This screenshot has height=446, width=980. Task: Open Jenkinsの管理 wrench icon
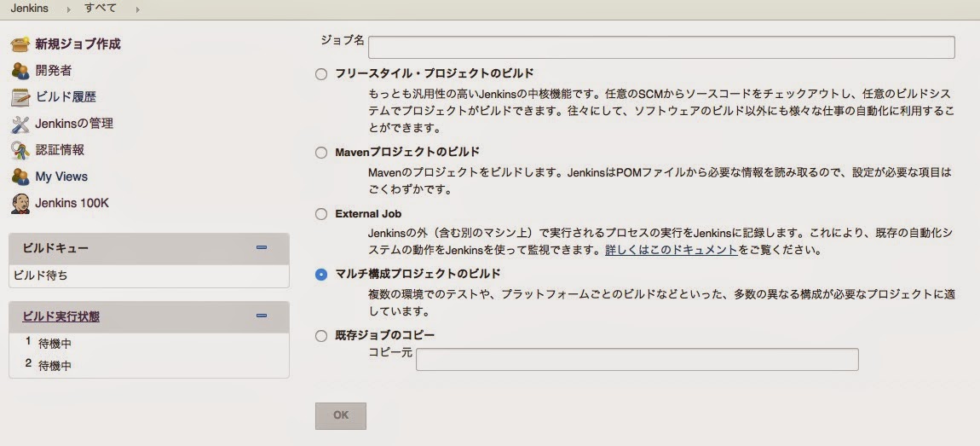20,124
